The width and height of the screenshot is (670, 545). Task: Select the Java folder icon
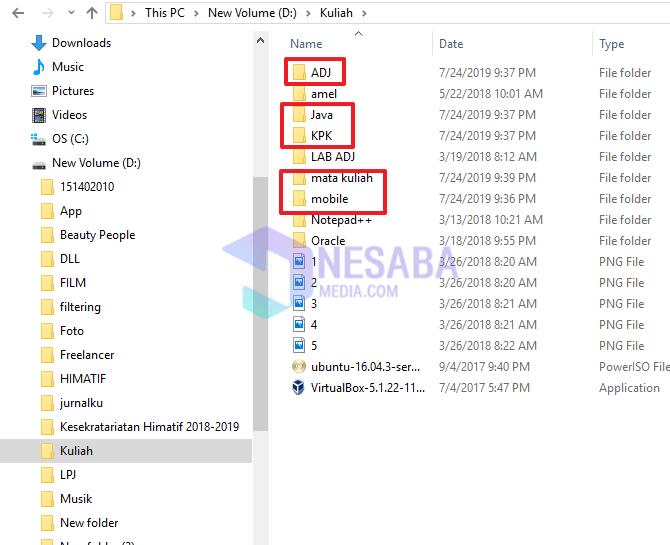coord(299,115)
